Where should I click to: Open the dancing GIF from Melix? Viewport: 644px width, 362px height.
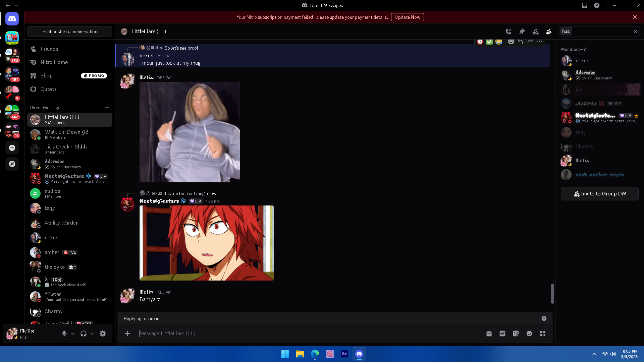click(x=190, y=132)
